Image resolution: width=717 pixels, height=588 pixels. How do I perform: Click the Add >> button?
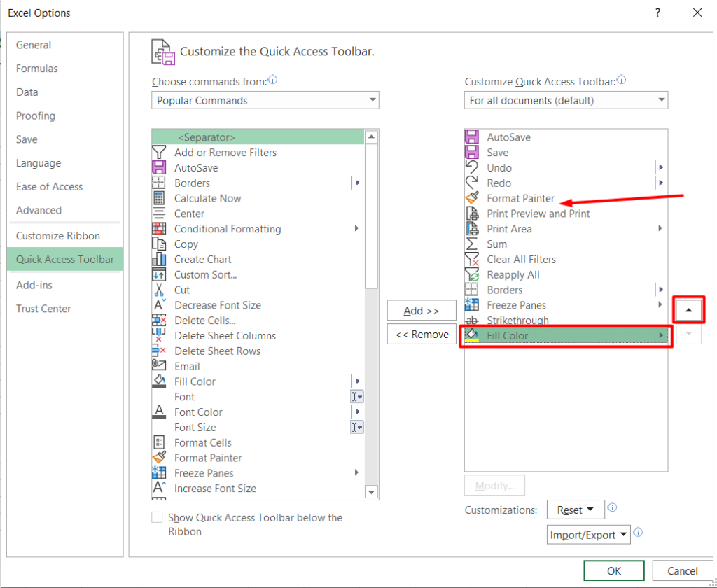point(421,311)
